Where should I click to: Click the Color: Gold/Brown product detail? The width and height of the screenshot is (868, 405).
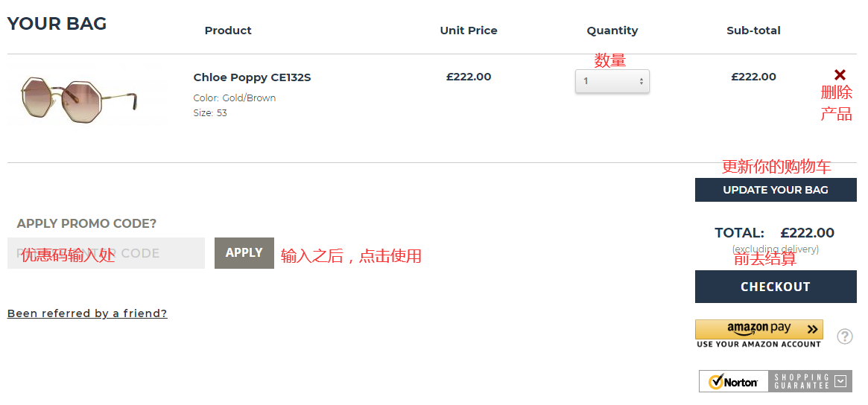click(235, 98)
